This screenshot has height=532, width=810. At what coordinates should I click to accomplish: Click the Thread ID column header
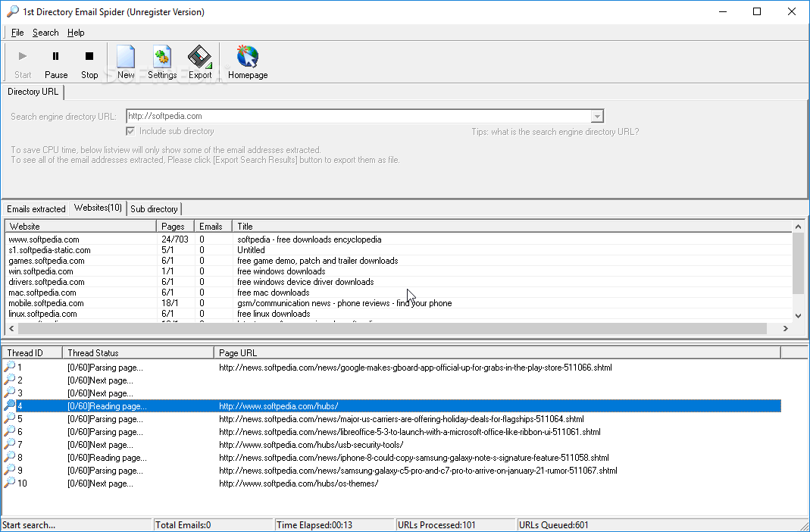point(32,353)
